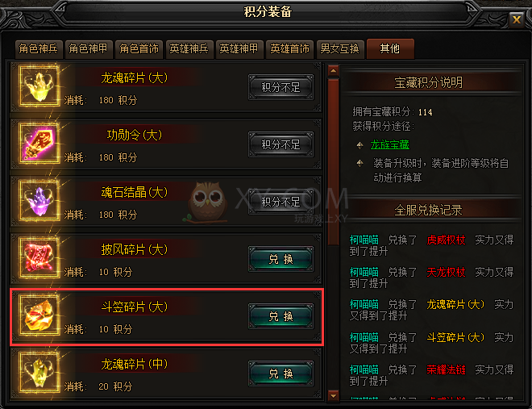Open the 英雄首饰 tab

coord(289,49)
